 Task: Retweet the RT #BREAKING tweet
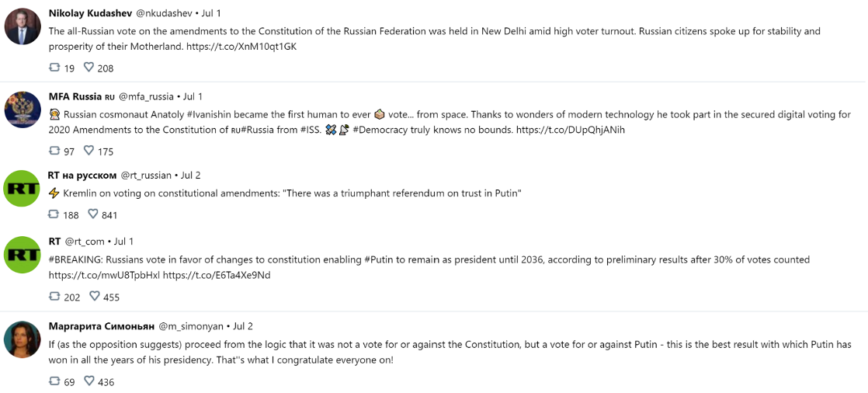coord(54,297)
